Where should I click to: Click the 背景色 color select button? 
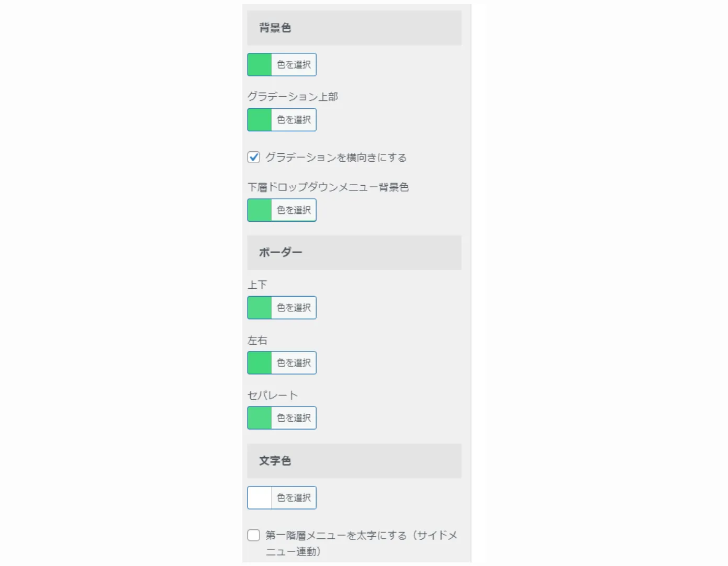point(294,64)
